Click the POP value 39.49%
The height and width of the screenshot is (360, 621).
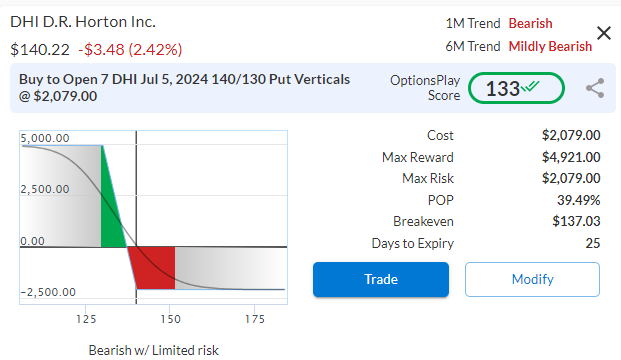pos(579,200)
